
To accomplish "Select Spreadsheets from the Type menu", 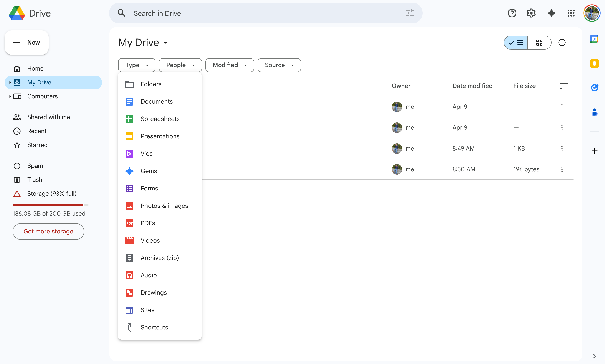I will [160, 119].
